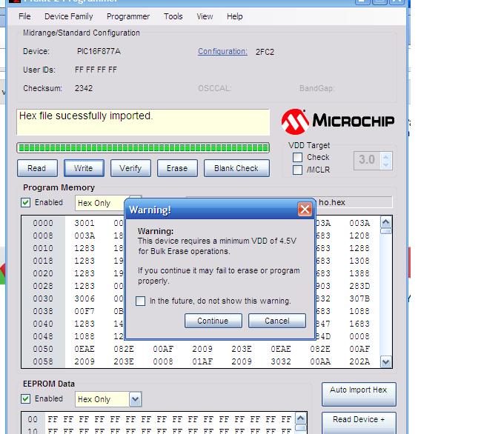Toggle the VDD Target Check checkbox
The height and width of the screenshot is (434, 504).
[298, 157]
